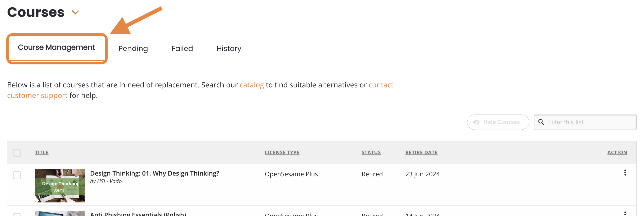The image size is (644, 216).
Task: Open the History tab
Action: [x=229, y=48]
